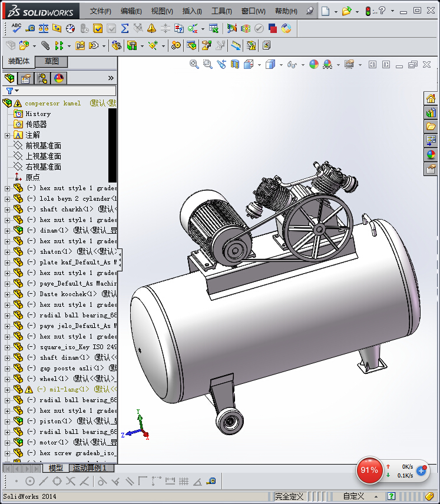
Task: Open the 工具(T) menu
Action: click(x=221, y=11)
